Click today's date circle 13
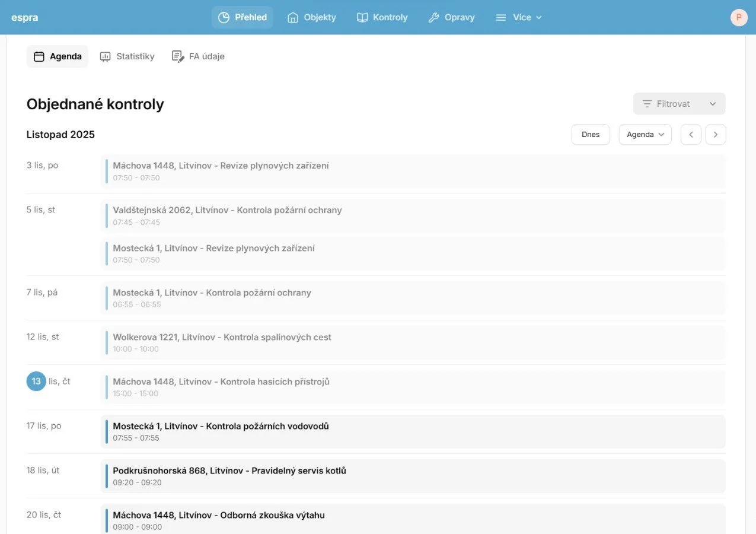 [x=36, y=382]
